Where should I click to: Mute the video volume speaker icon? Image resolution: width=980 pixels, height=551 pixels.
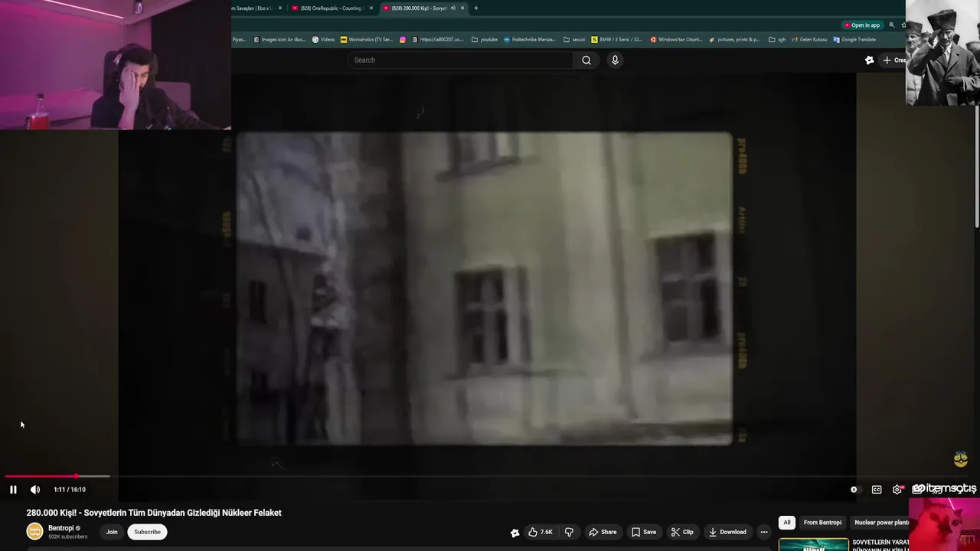point(35,490)
